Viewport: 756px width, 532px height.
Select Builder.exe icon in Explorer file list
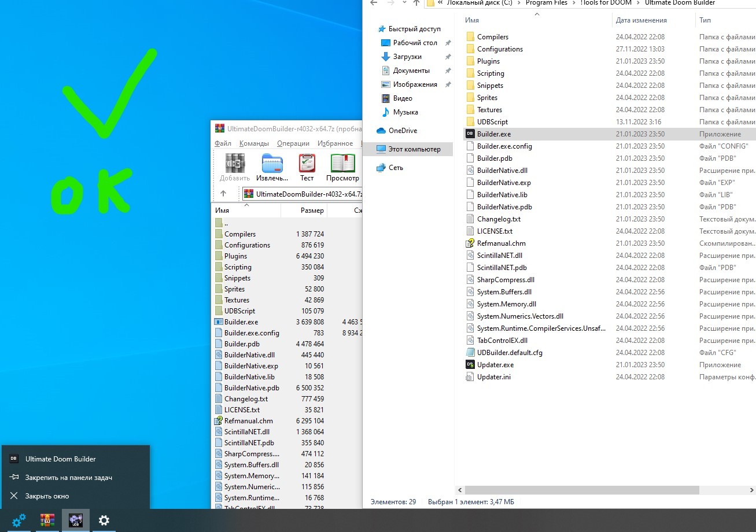coord(470,134)
